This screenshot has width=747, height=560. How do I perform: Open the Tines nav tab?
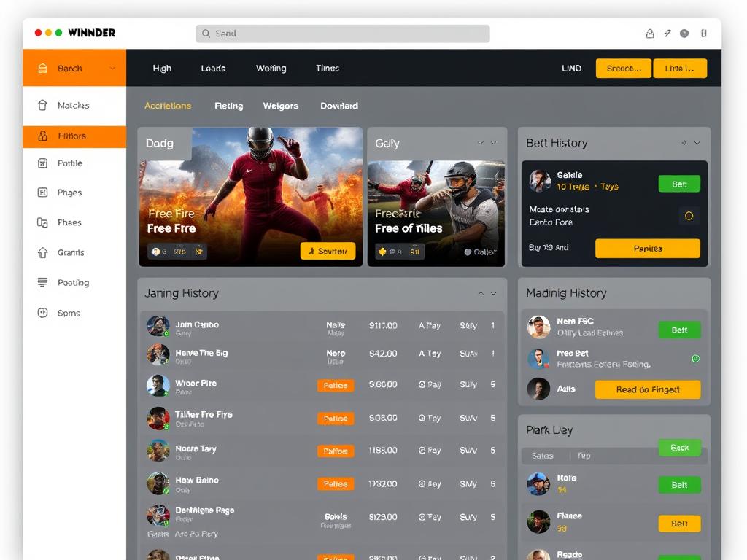328,68
